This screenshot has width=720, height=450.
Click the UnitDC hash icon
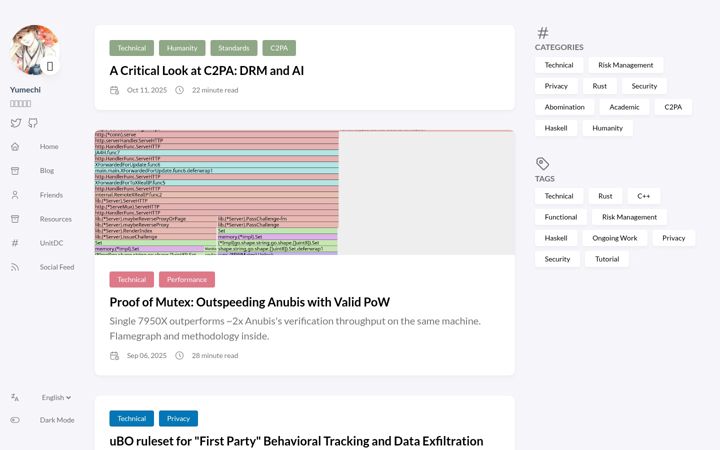(15, 243)
